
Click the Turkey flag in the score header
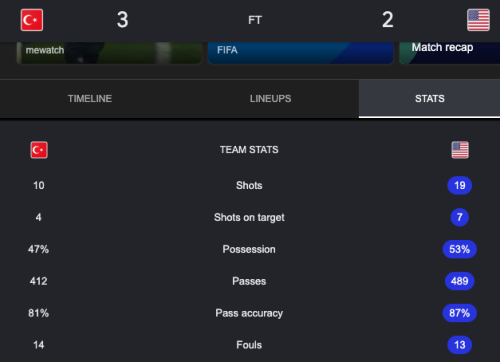click(x=32, y=20)
